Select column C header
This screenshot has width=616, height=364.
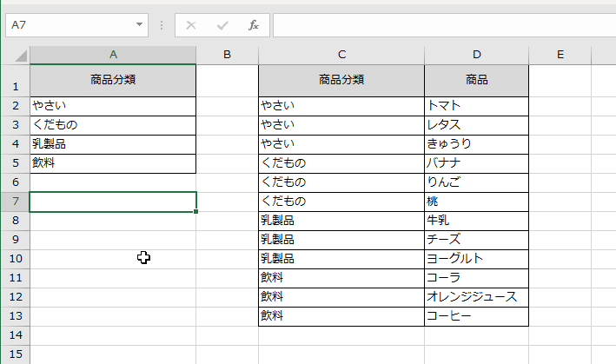click(341, 55)
